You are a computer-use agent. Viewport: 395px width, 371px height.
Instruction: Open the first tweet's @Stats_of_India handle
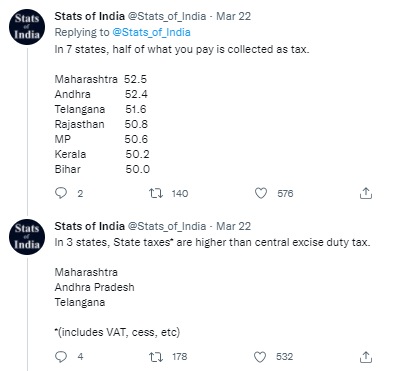167,16
